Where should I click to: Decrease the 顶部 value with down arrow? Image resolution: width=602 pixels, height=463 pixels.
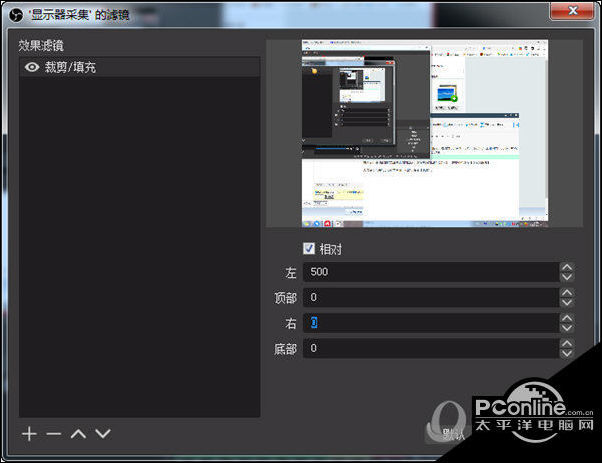point(567,303)
